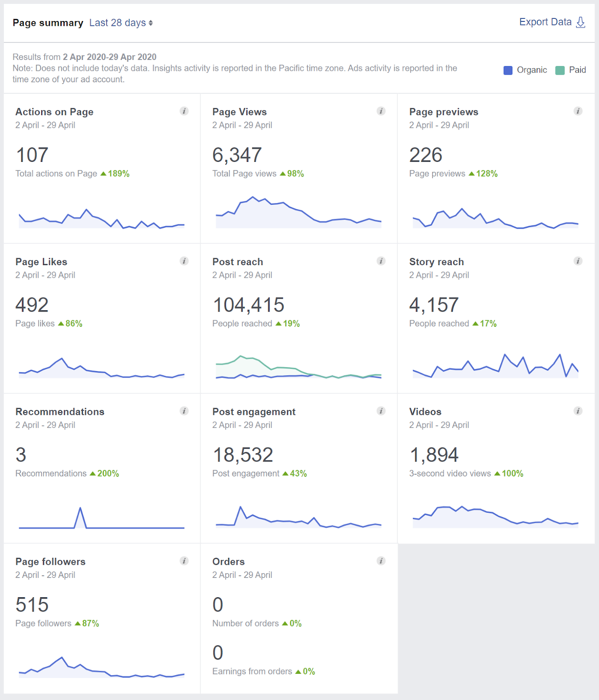This screenshot has height=700, width=599.
Task: Open info icon for Page Likes
Action: 184,261
